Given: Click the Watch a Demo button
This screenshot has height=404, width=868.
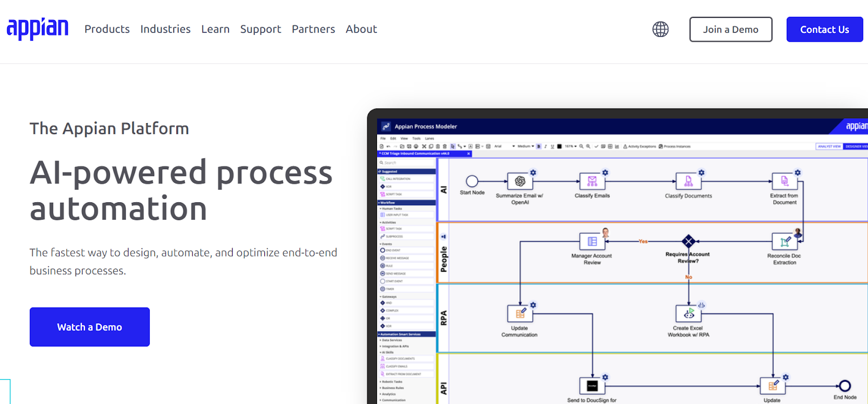Looking at the screenshot, I should pyautogui.click(x=90, y=327).
